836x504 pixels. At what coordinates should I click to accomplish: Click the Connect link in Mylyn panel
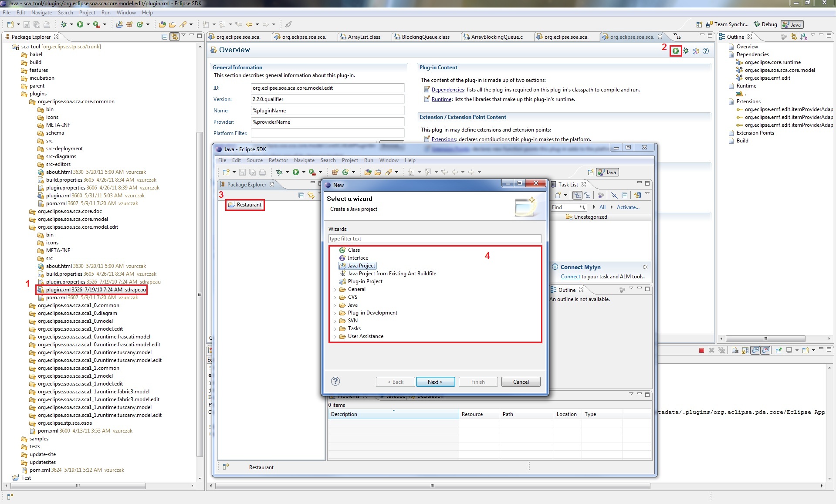pyautogui.click(x=570, y=277)
